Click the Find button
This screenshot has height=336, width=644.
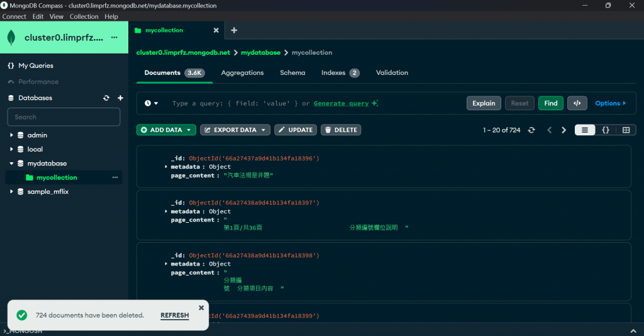551,103
